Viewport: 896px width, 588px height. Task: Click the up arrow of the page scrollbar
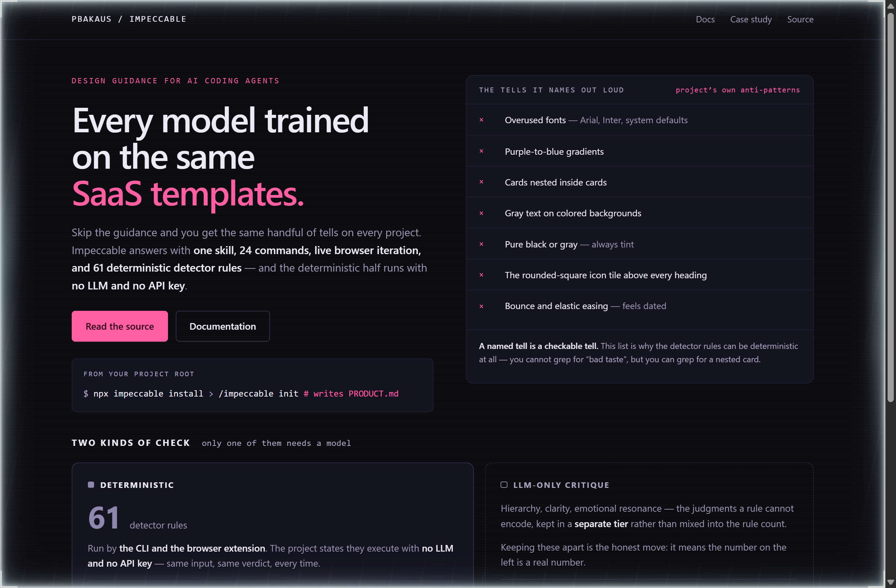(890, 6)
